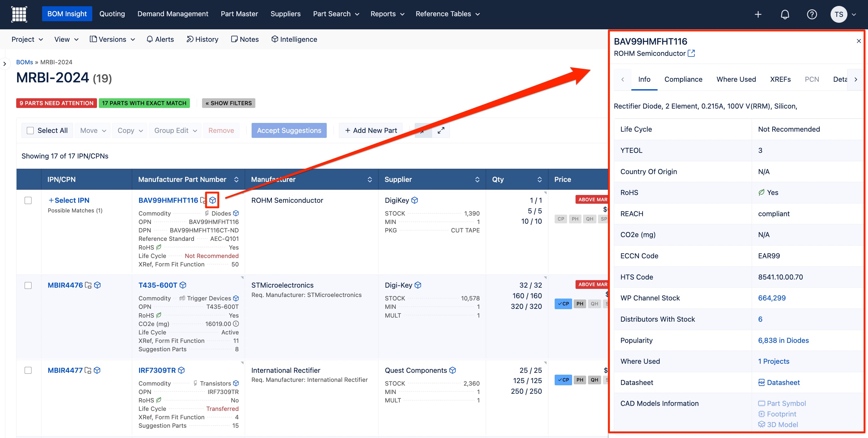
Task: Click 17 PARTS WITH EXACT MATCH badge
Action: (144, 103)
